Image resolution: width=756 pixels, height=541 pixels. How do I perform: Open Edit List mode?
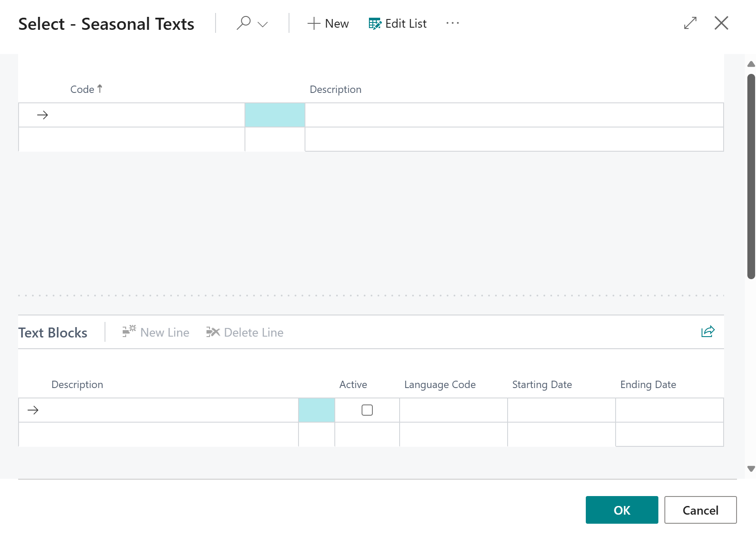[x=397, y=23]
